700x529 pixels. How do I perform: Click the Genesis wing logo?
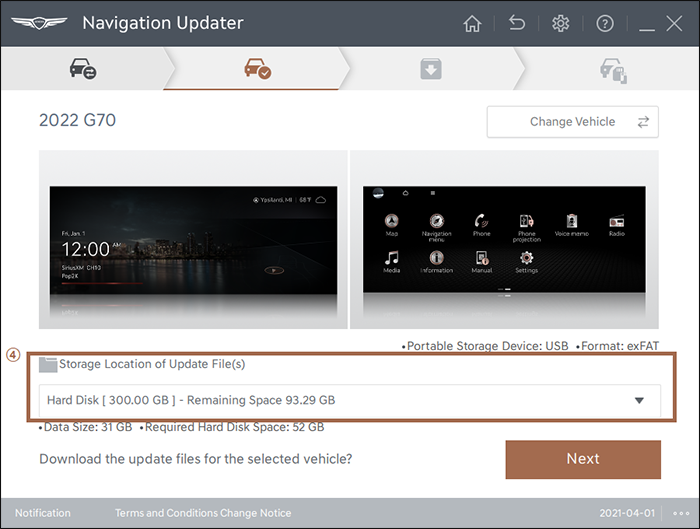(39, 23)
